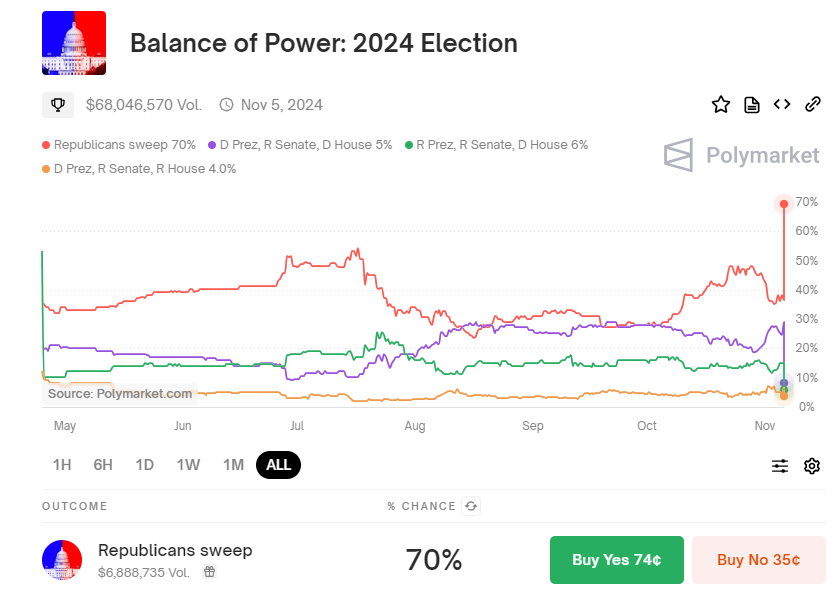Click the trophy icon badge
Screen dimensions: 837x595
(58, 104)
